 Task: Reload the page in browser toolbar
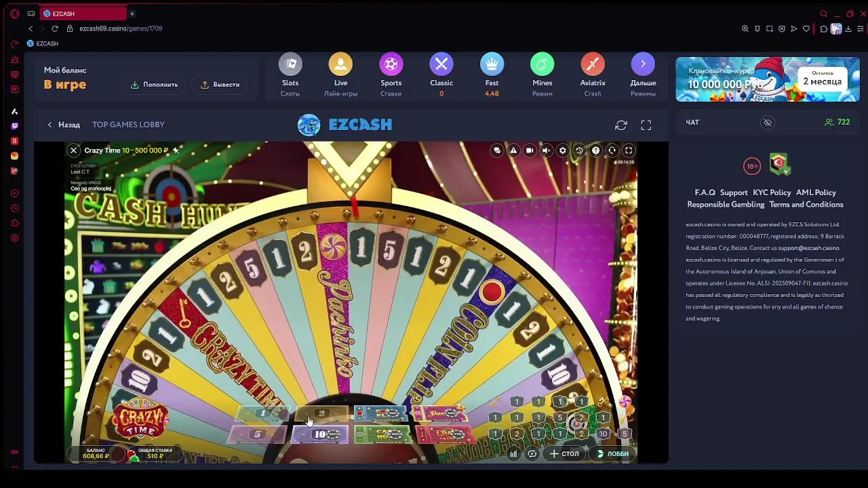tap(55, 28)
